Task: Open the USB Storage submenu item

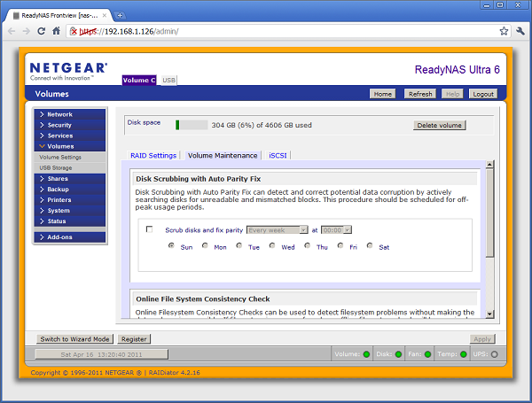Action: pos(70,167)
